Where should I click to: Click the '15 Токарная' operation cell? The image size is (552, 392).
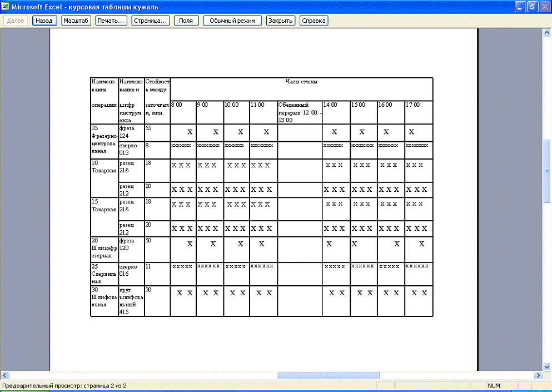coord(105,217)
